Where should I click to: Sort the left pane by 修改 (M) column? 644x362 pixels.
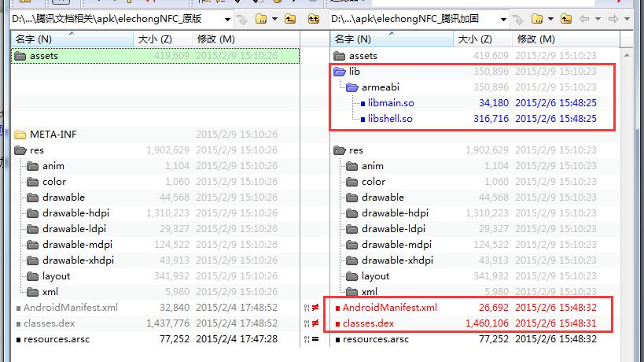[x=245, y=39]
